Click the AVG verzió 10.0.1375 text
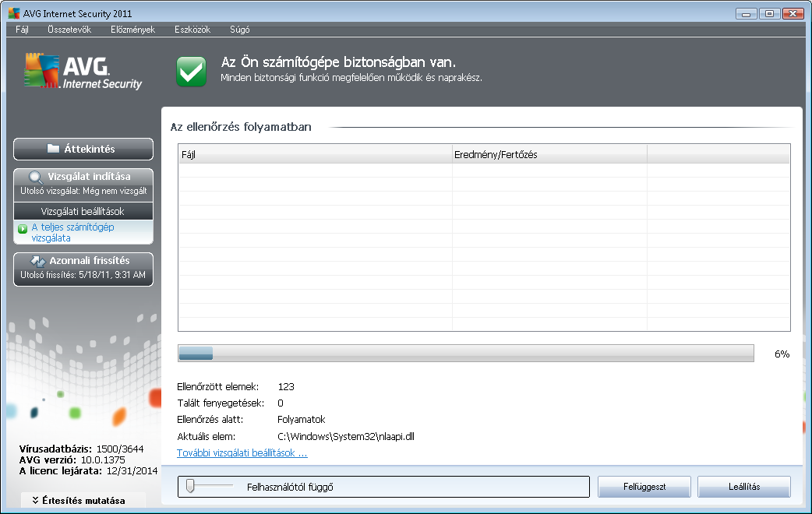This screenshot has width=812, height=514. 72,459
